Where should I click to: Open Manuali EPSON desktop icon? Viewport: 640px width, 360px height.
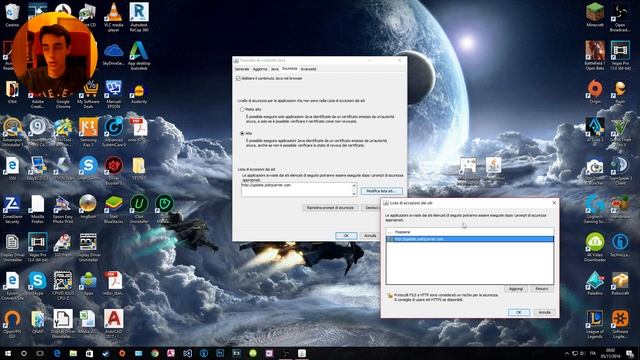[x=113, y=94]
